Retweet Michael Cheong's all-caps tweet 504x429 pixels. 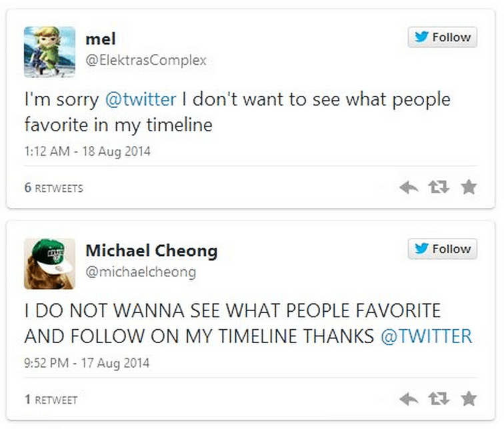[439, 399]
